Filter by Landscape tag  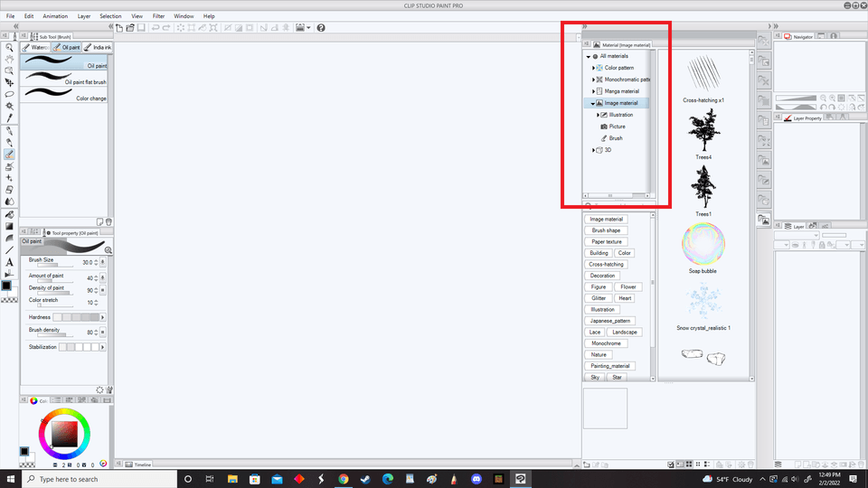pos(625,333)
